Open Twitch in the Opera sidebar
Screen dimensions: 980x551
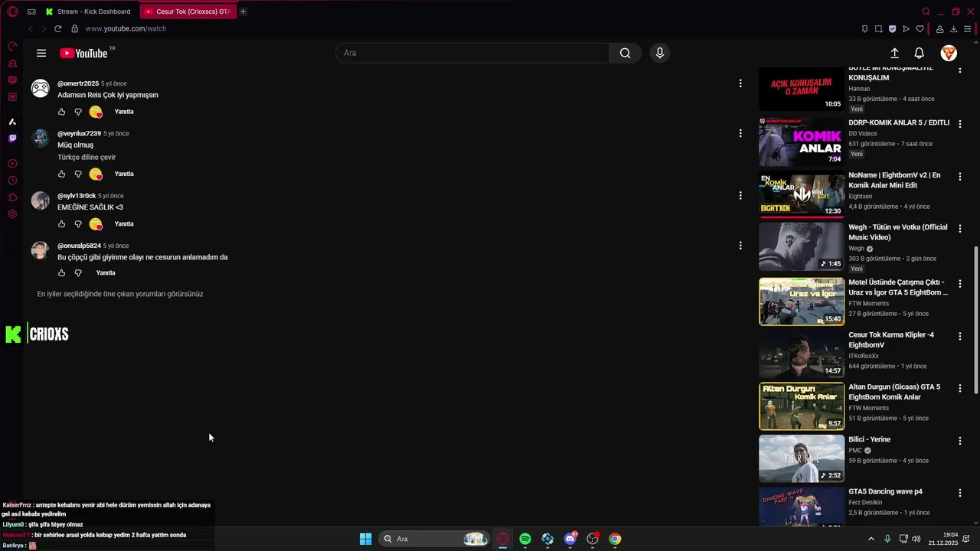[x=12, y=139]
